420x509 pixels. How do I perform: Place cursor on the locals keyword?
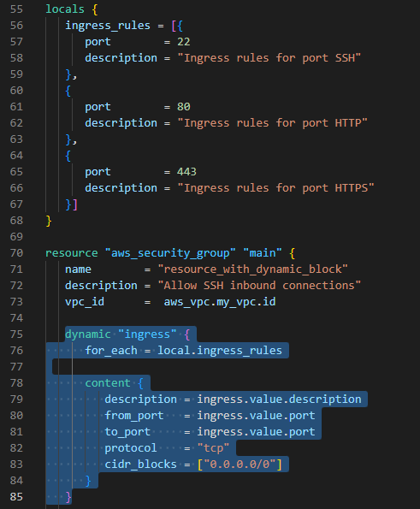point(65,9)
